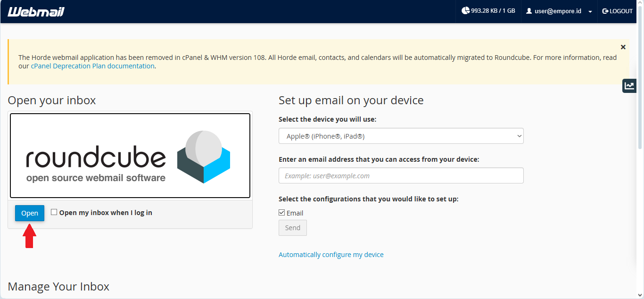Click the Webmail logo in header
Screen dimensions: 644x299
click(36, 11)
